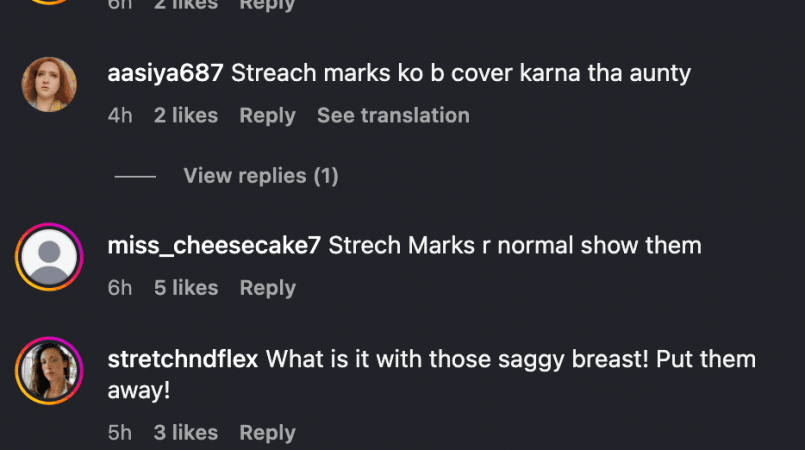Open stretchndflex's story avatar
This screenshot has width=805, height=450.
click(x=49, y=370)
